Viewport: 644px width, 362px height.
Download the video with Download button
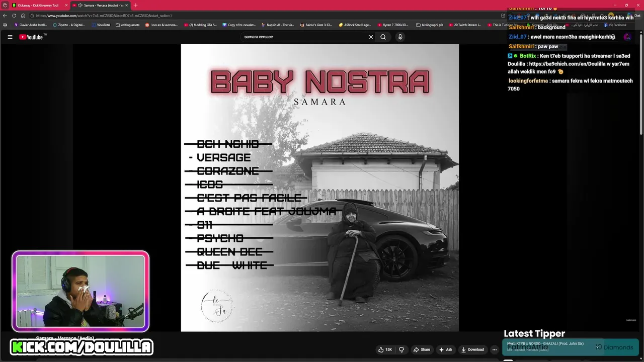[473, 349]
